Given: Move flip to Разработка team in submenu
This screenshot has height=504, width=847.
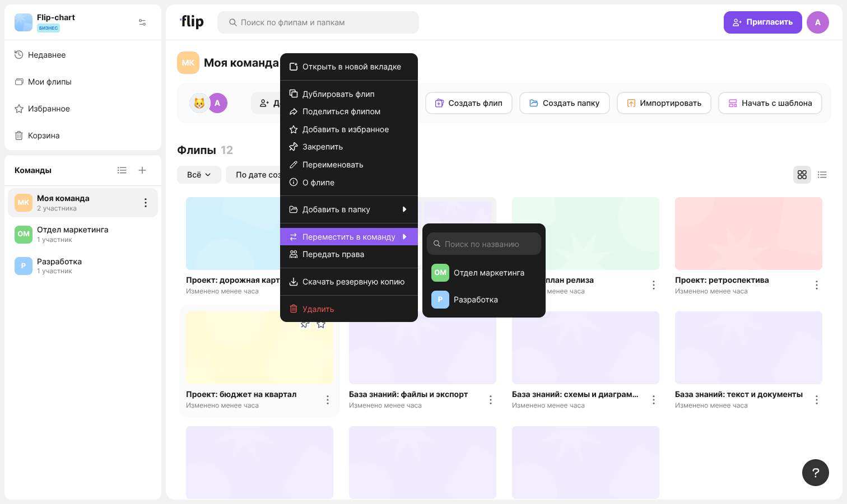Looking at the screenshot, I should click(x=484, y=300).
